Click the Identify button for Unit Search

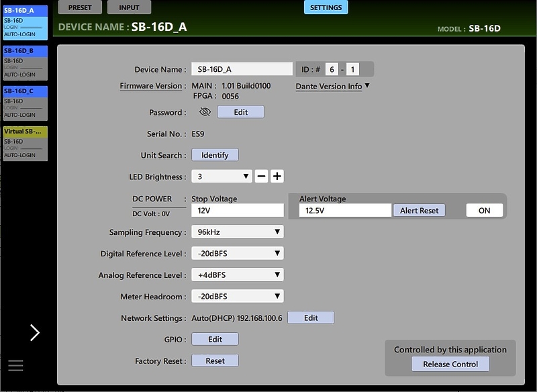[x=215, y=155]
